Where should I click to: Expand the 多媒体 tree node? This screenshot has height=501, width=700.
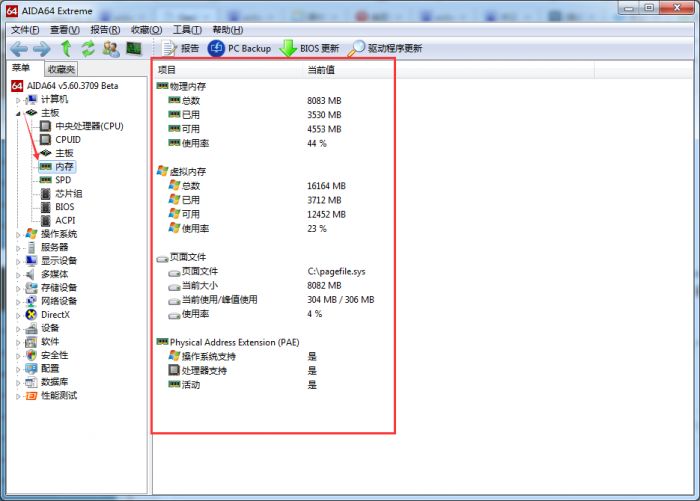coord(18,275)
